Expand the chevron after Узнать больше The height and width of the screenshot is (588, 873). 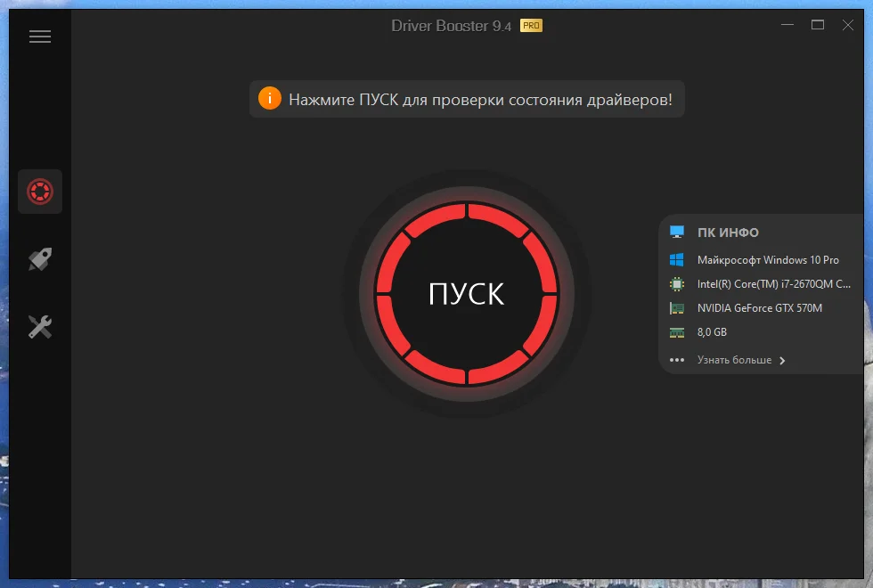click(782, 360)
